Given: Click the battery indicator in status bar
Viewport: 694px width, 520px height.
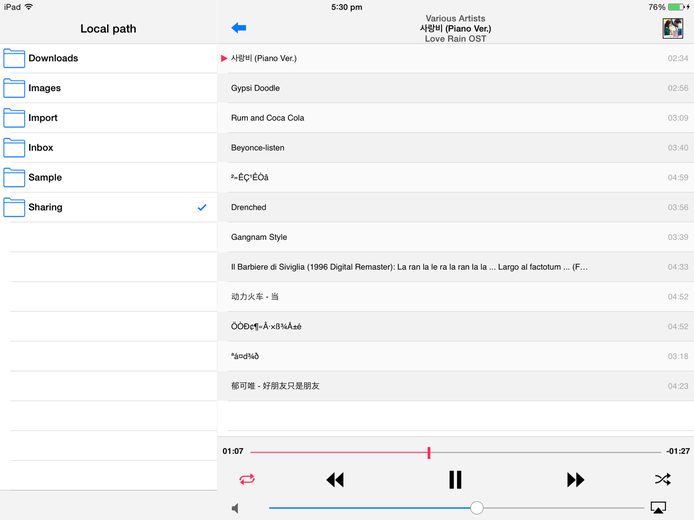Looking at the screenshot, I should click(x=678, y=7).
